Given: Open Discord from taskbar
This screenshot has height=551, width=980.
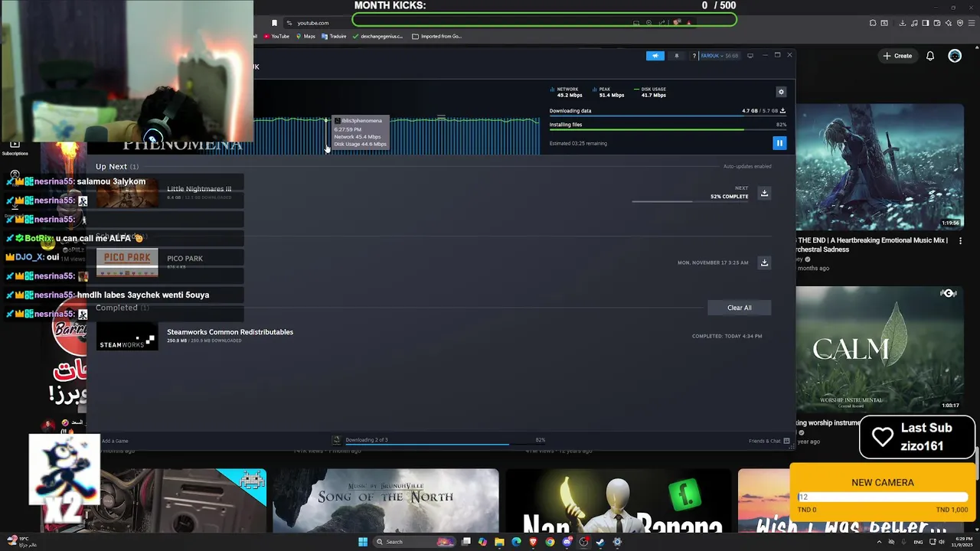Looking at the screenshot, I should tap(567, 542).
